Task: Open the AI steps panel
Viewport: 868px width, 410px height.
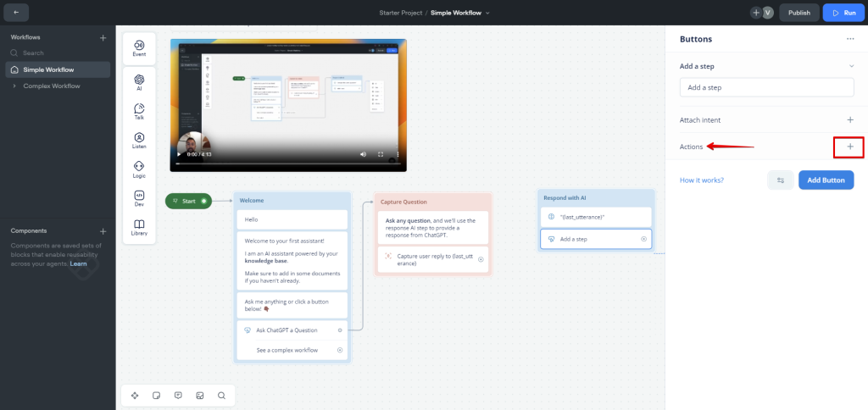Action: tap(139, 82)
